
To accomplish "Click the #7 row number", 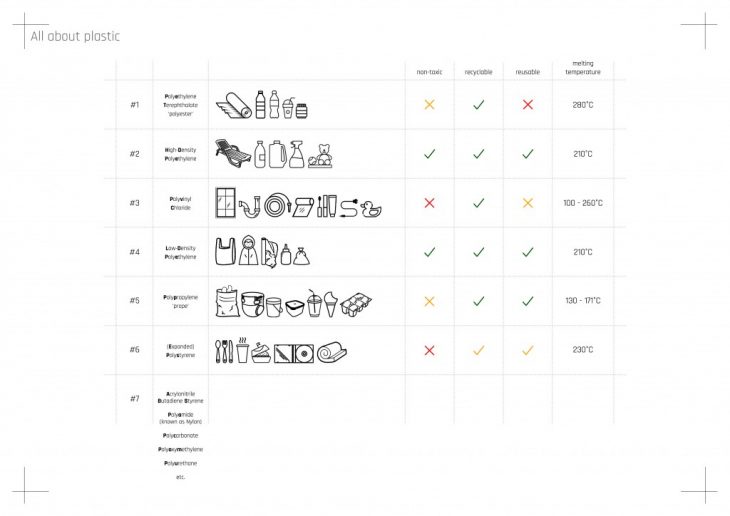I will (135, 399).
